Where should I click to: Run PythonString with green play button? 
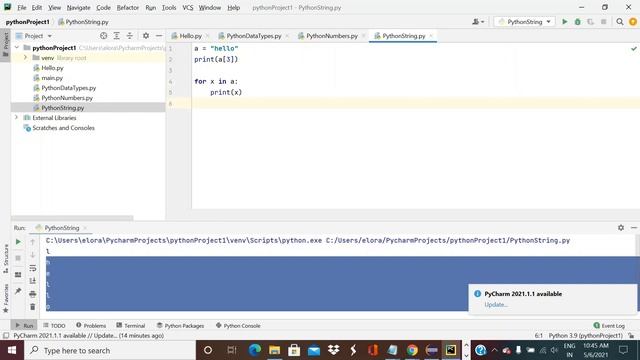[564, 22]
